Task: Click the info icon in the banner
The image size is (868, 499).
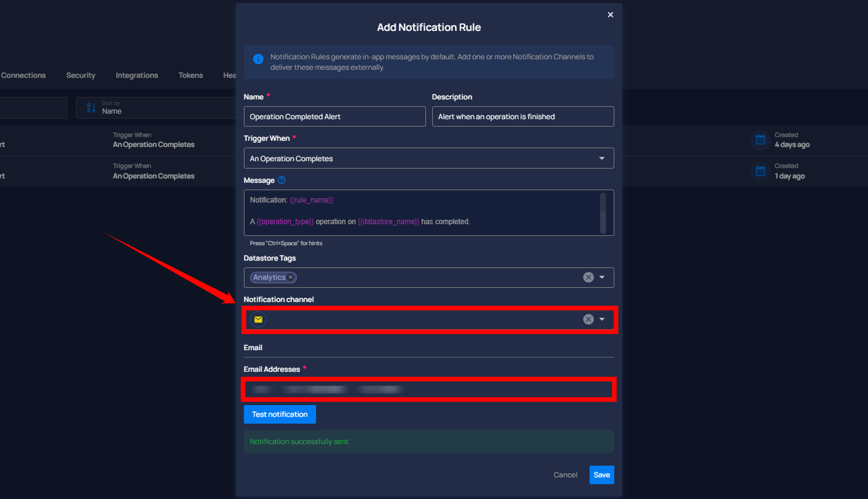Action: click(x=258, y=59)
